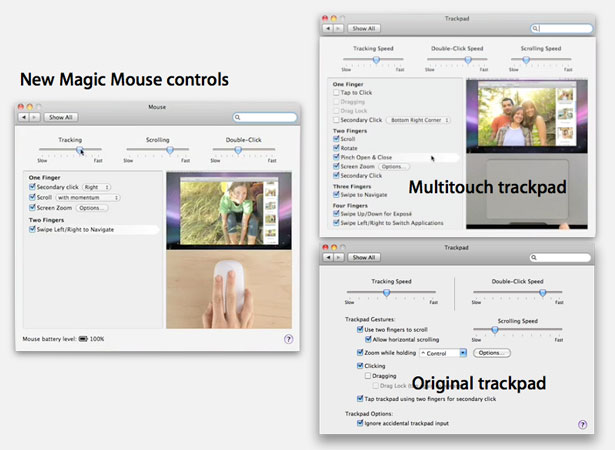
Task: Click the help icon in Original trackpad window
Action: pos(582,424)
